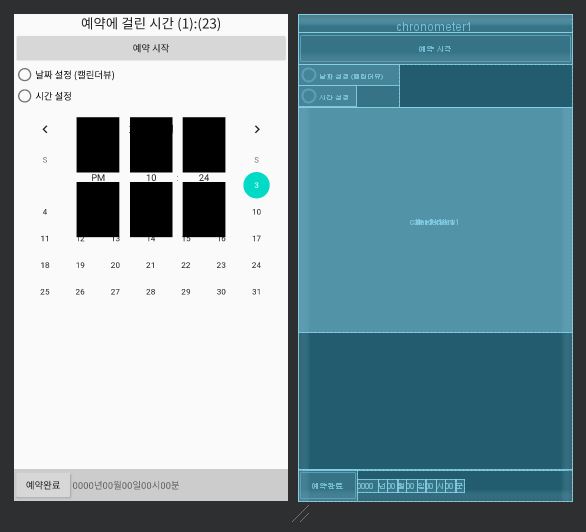Screen dimensions: 586x532
Task: Select date 17 in calendar
Action: (x=256, y=238)
